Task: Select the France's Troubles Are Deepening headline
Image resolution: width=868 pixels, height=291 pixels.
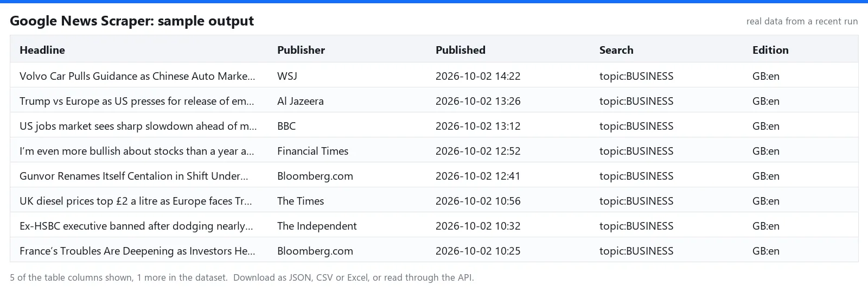Action: pyautogui.click(x=137, y=251)
